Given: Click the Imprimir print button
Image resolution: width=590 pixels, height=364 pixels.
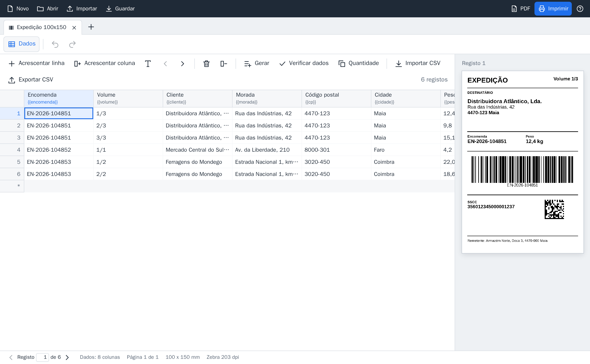Looking at the screenshot, I should [x=553, y=9].
